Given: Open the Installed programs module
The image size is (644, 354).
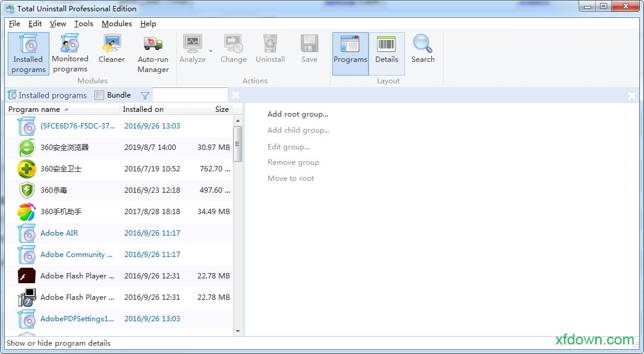Looking at the screenshot, I should tap(29, 54).
